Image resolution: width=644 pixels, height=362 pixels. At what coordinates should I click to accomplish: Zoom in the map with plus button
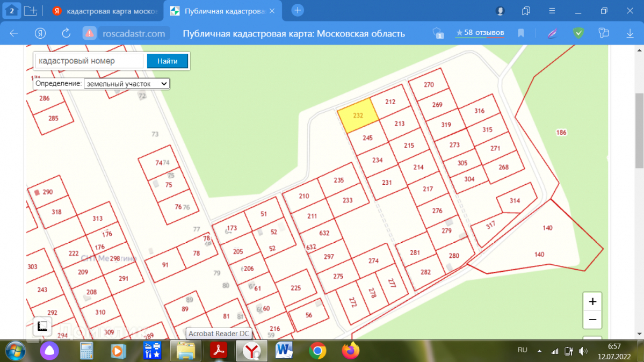[x=592, y=302]
